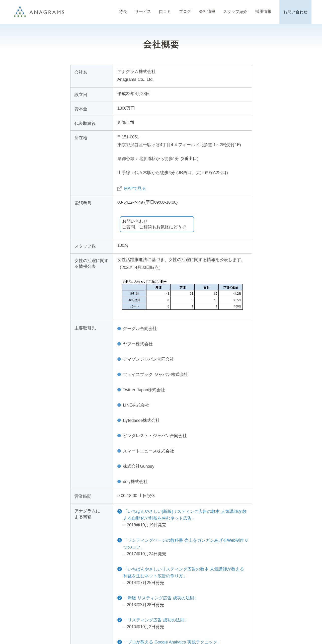Open スタッフ紹介 page

tap(235, 12)
